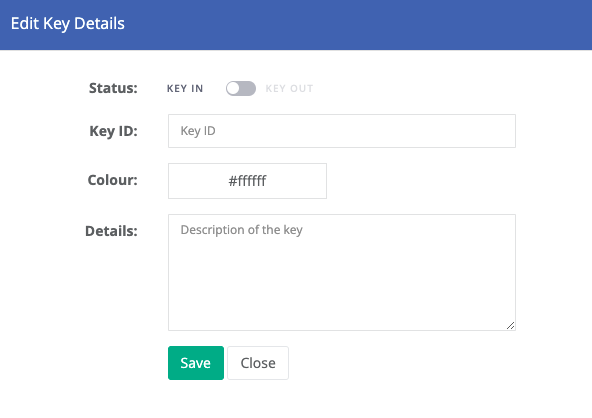The image size is (592, 418).
Task: Save the key details
Action: click(196, 363)
